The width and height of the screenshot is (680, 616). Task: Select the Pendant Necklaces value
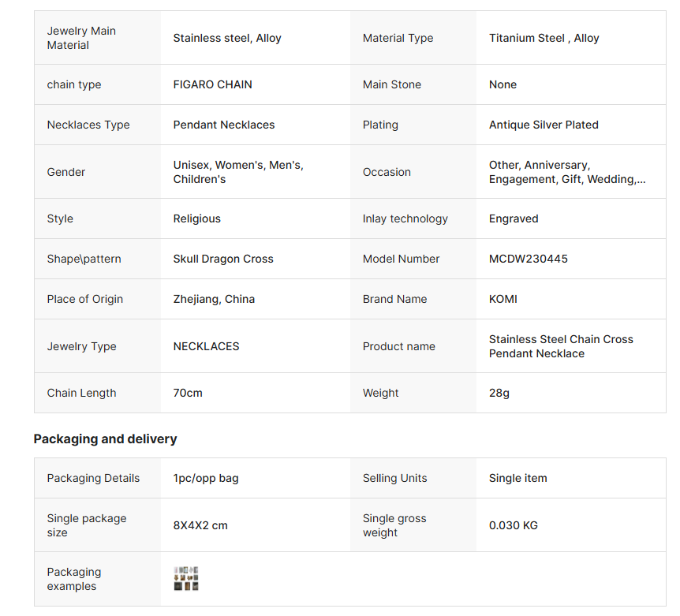223,125
